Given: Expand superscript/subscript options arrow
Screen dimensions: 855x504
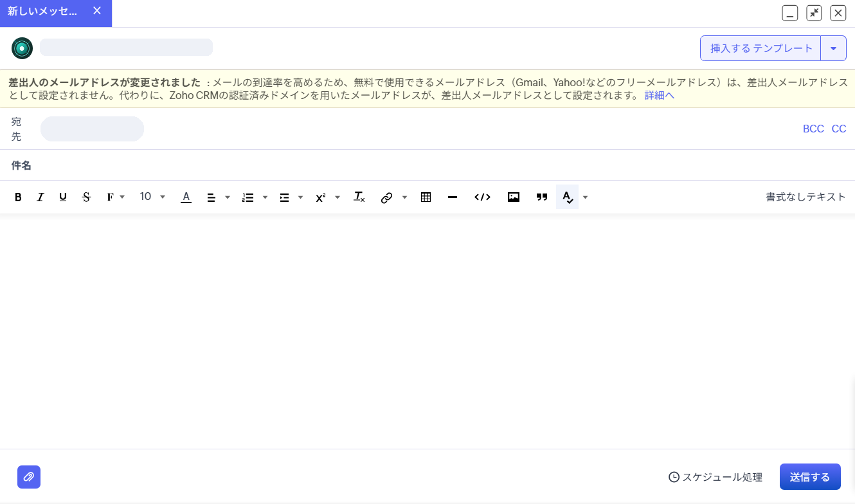Looking at the screenshot, I should coord(337,197).
